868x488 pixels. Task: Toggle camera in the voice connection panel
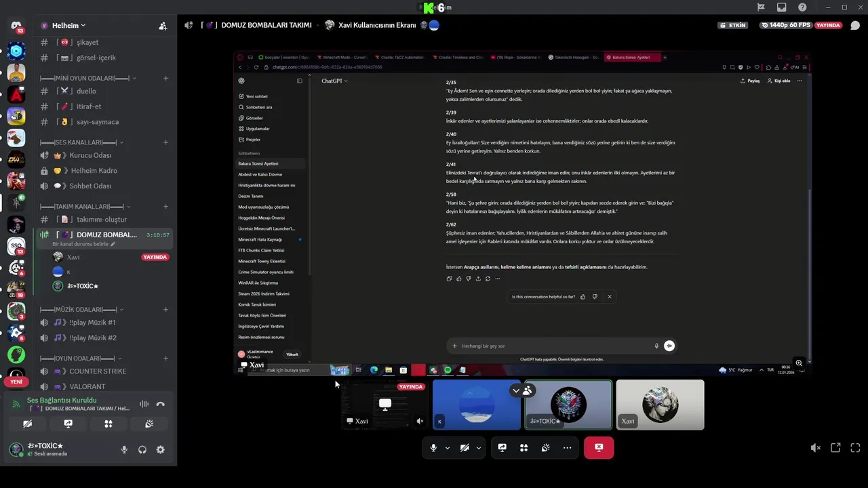[x=27, y=424]
